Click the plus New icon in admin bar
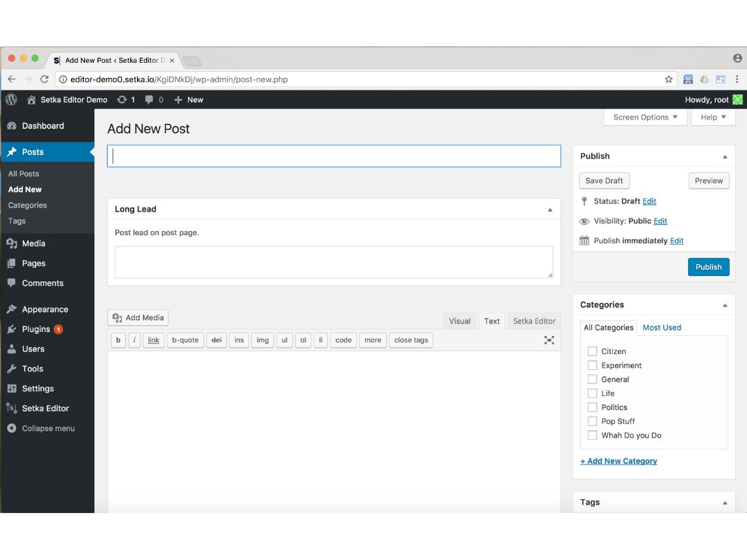 (178, 100)
